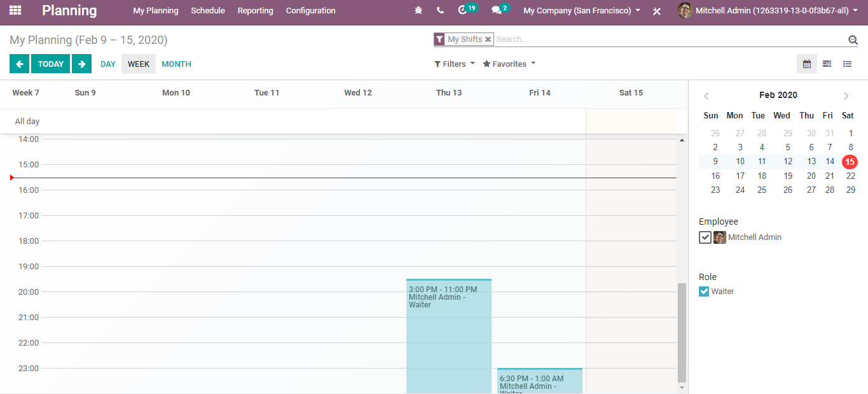Click the All day row label
The height and width of the screenshot is (394, 868).
[x=27, y=122]
